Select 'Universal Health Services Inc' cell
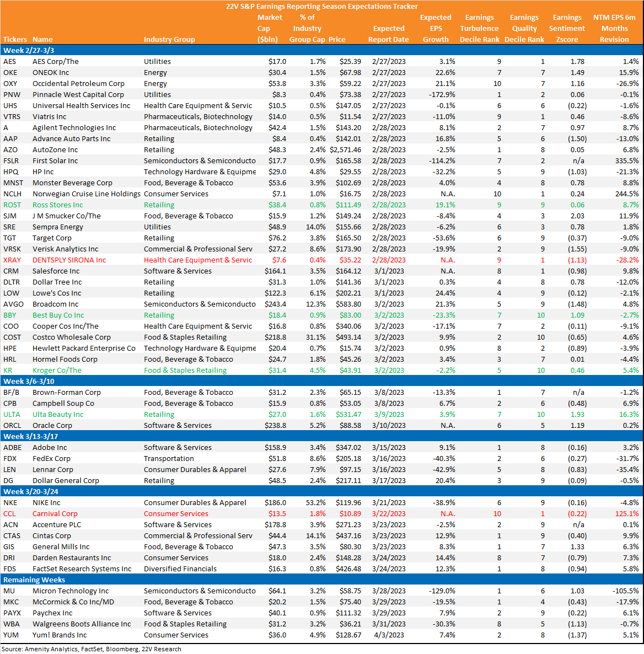This screenshot has height=654, width=644. click(x=82, y=105)
